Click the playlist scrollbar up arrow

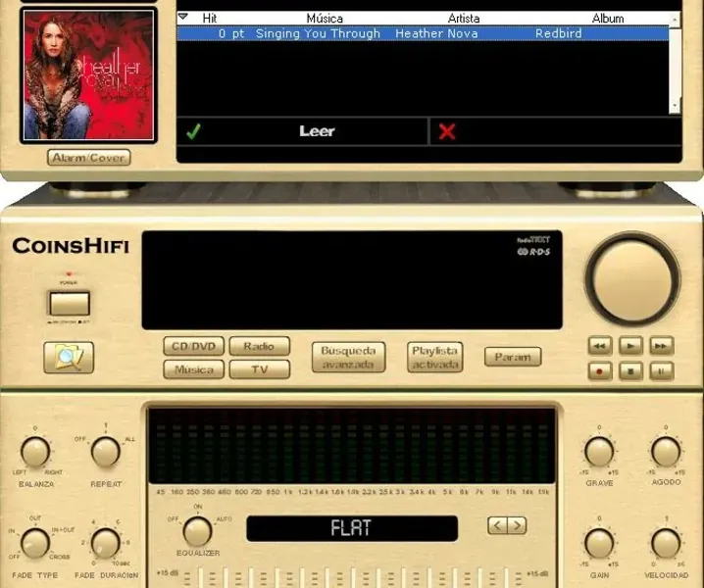tap(675, 19)
